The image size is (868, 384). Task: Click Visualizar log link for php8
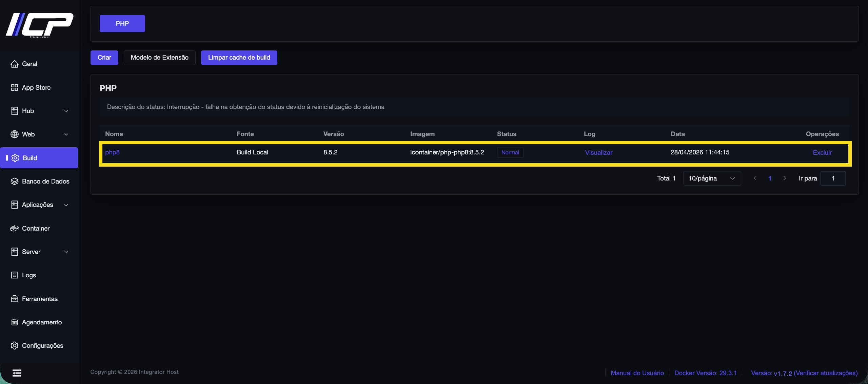599,152
